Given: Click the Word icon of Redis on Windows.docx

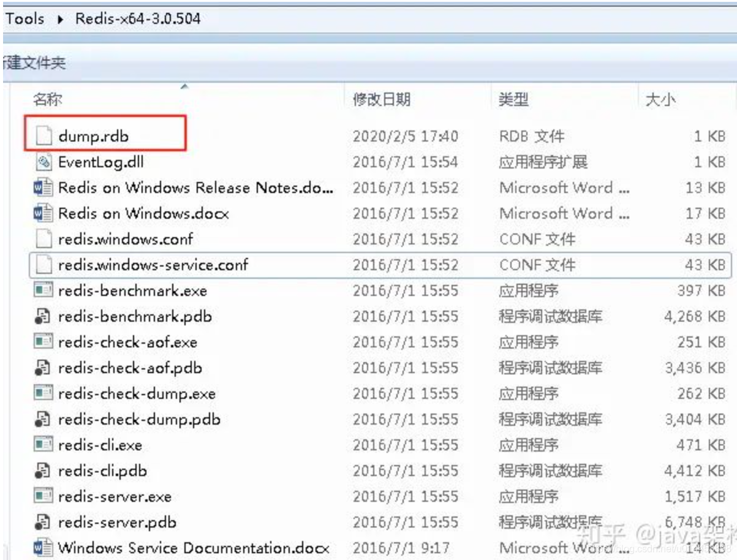Looking at the screenshot, I should point(43,213).
